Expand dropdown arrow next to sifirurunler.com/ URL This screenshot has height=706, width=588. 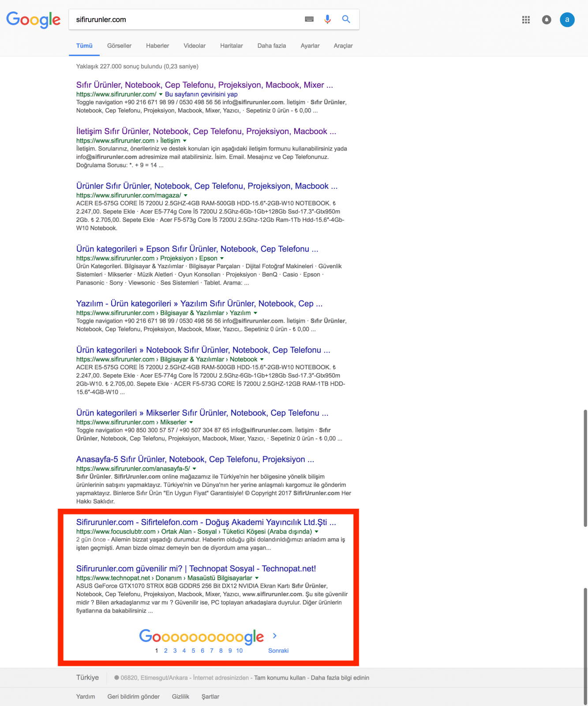coord(161,94)
